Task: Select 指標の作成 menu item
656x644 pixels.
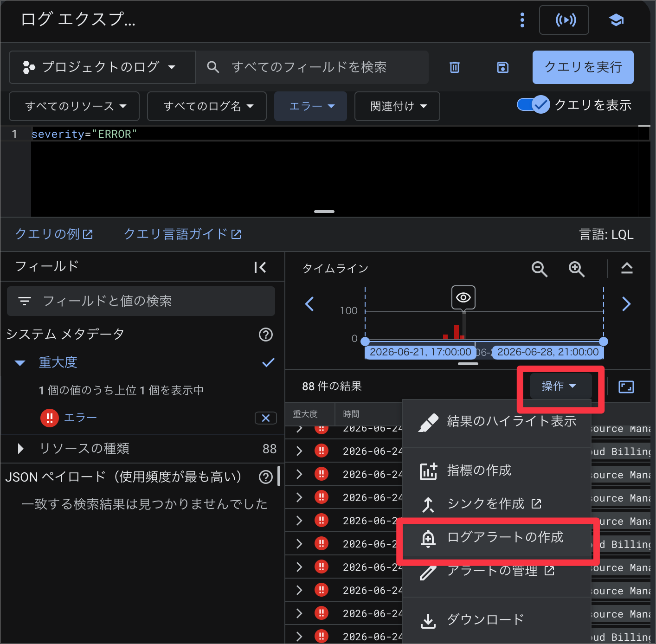Action: 496,470
